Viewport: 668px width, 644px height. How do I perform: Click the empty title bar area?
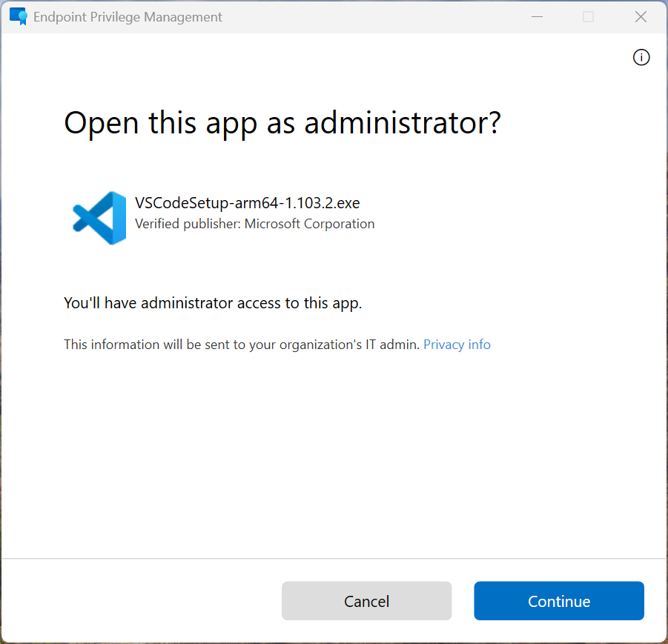point(371,16)
